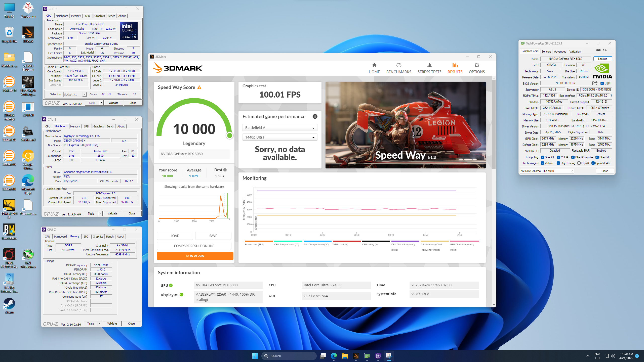This screenshot has height=362, width=644.
Task: Toggle Ray Tracing checkbox in GPU-Z
Action: [x=558, y=163]
